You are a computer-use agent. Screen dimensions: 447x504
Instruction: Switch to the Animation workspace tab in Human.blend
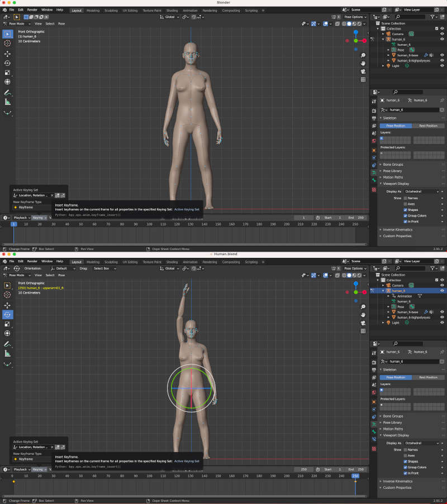click(x=190, y=262)
